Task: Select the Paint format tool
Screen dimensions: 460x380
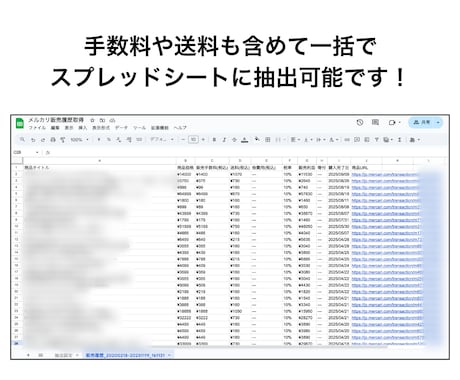Action: pos(63,140)
